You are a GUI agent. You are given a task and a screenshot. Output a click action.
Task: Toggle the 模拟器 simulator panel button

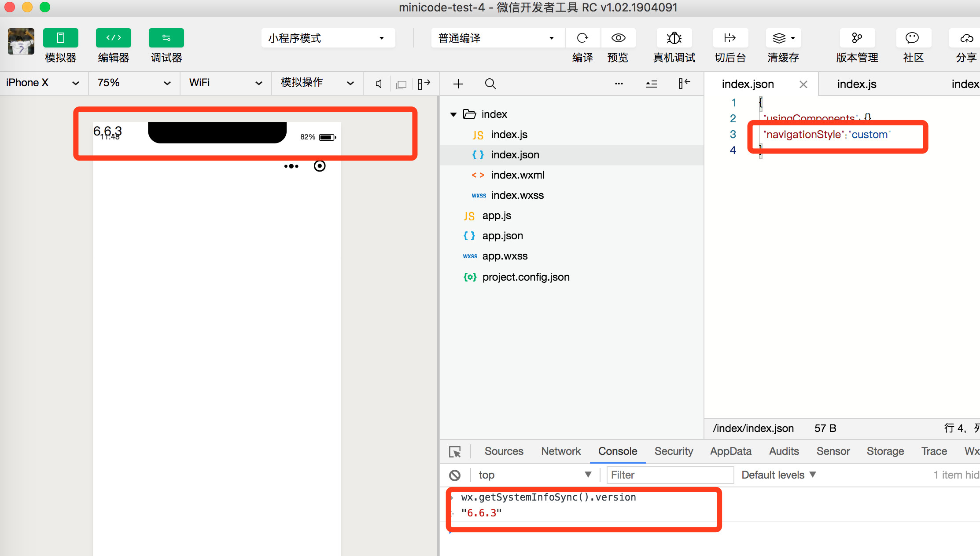click(x=61, y=38)
